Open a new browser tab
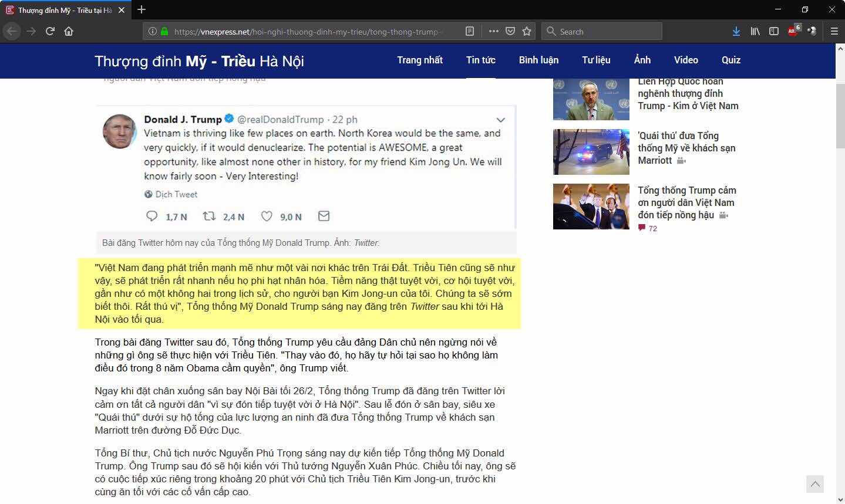The image size is (845, 504). point(142,9)
